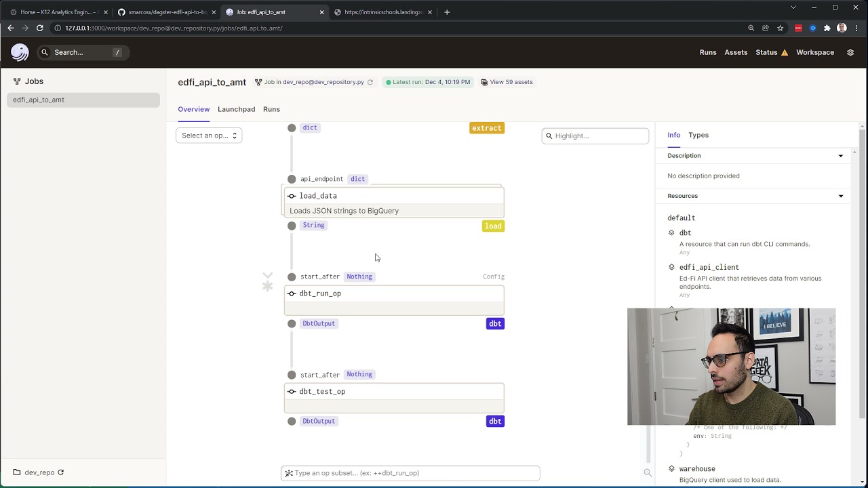The image size is (868, 488).
Task: Click dev_repo at sidebar bottom
Action: [x=39, y=472]
